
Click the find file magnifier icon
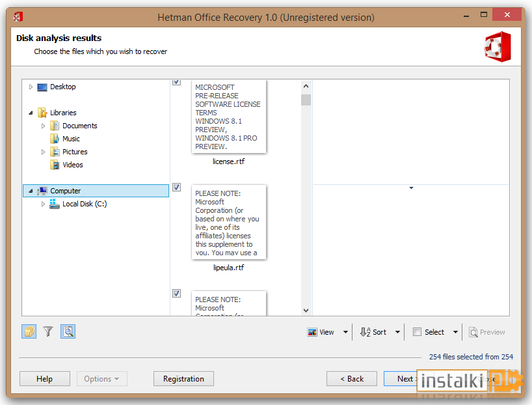point(68,331)
